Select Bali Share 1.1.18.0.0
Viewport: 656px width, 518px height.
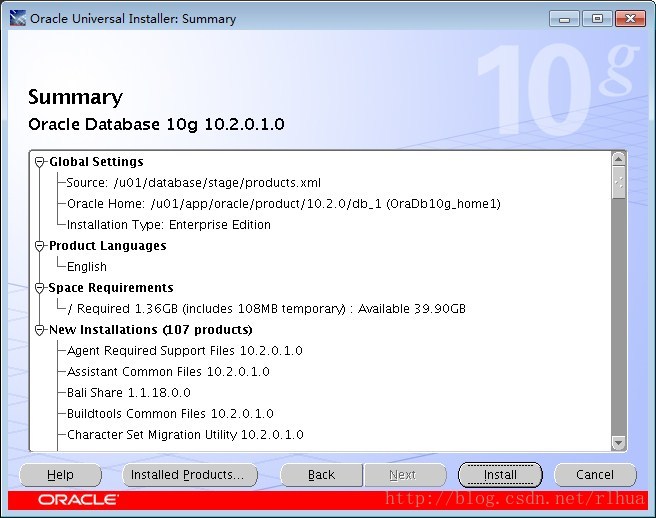(x=128, y=392)
